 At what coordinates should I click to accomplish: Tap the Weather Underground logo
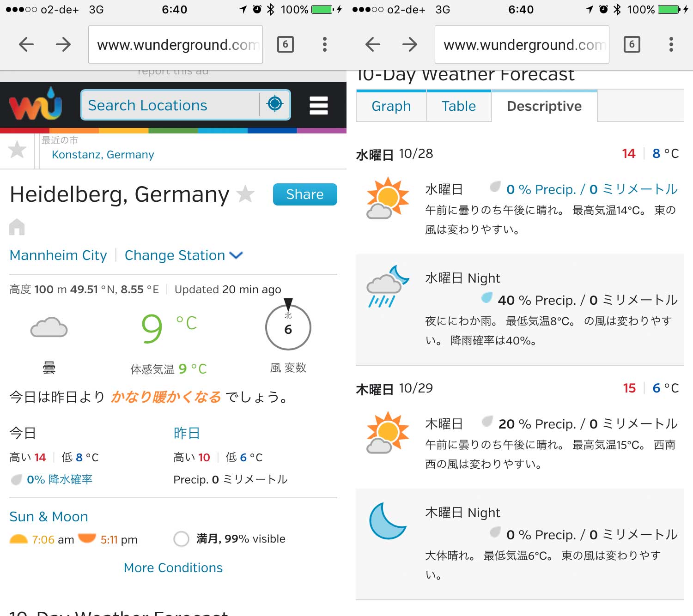pos(36,103)
